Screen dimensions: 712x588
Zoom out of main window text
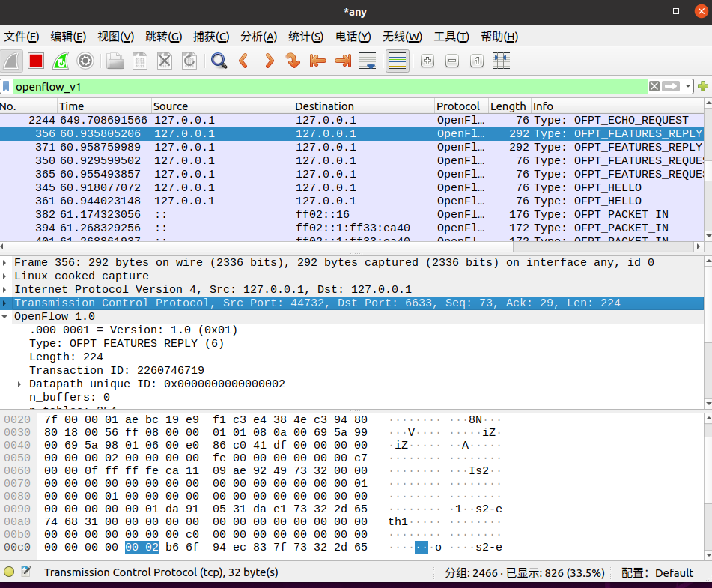pyautogui.click(x=452, y=61)
